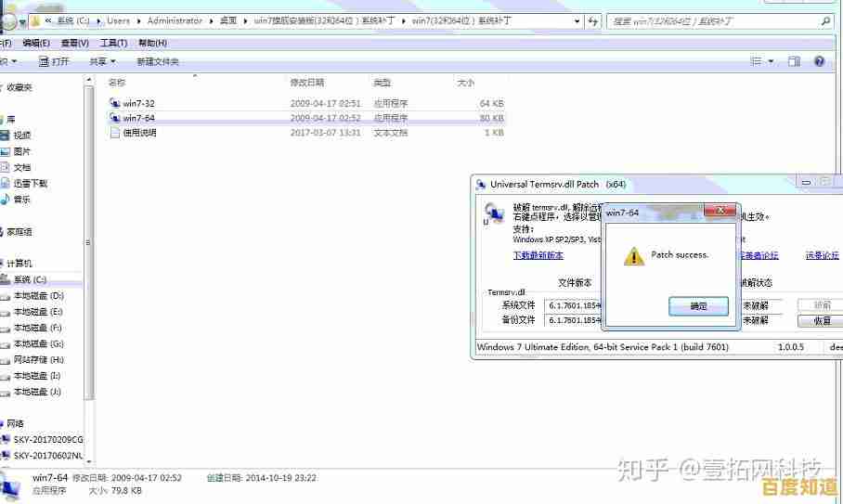The height and width of the screenshot is (504, 843).
Task: Open the 音乐 library in sidebar
Action: pos(21,200)
